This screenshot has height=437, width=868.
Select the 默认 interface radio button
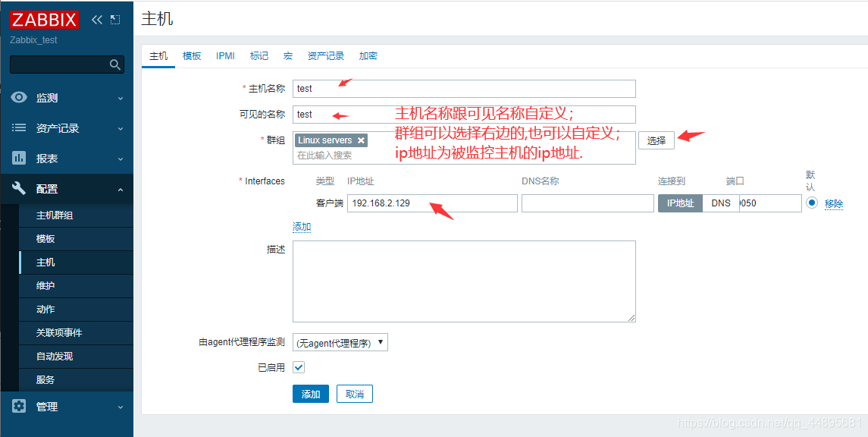[x=812, y=203]
